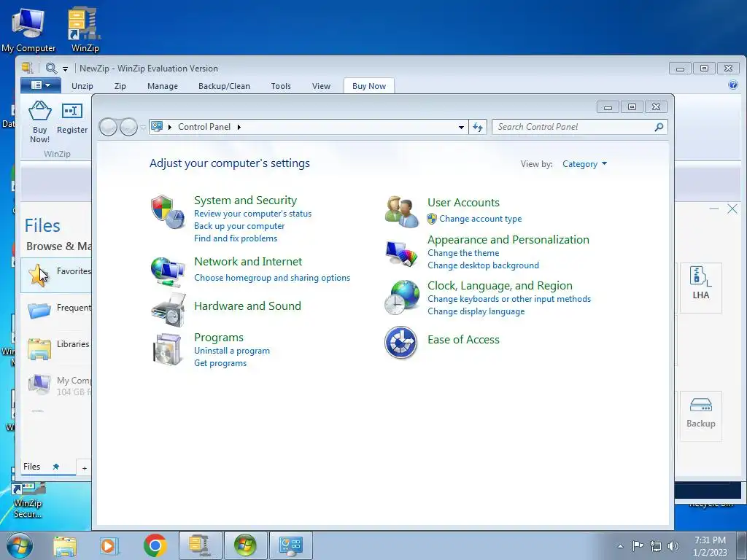This screenshot has width=747, height=560.
Task: Open Change the theme link
Action: coord(463,253)
